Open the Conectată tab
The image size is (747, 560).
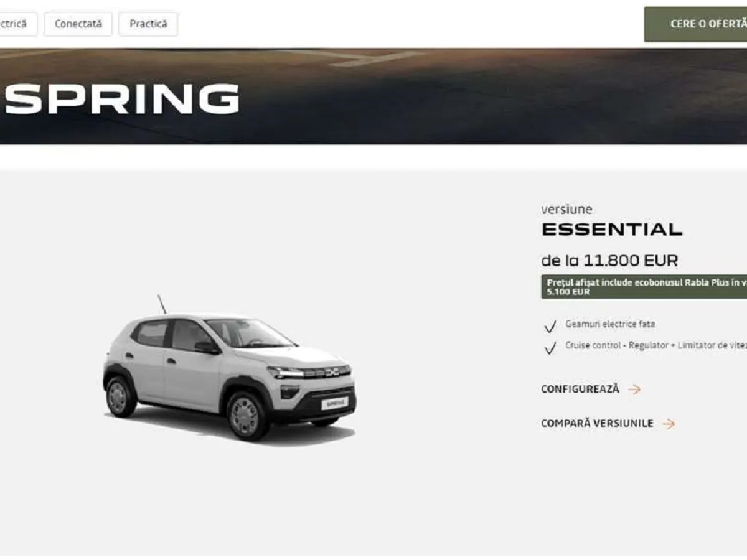point(78,24)
